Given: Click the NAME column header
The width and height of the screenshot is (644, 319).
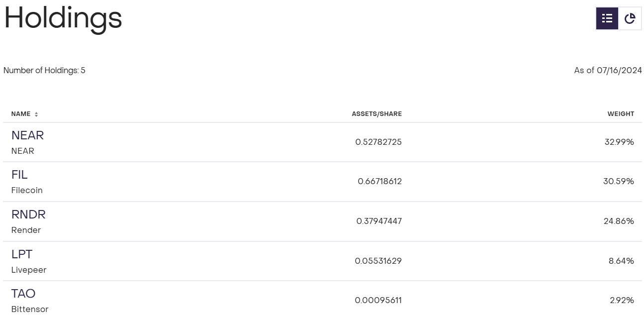Looking at the screenshot, I should pyautogui.click(x=21, y=114).
